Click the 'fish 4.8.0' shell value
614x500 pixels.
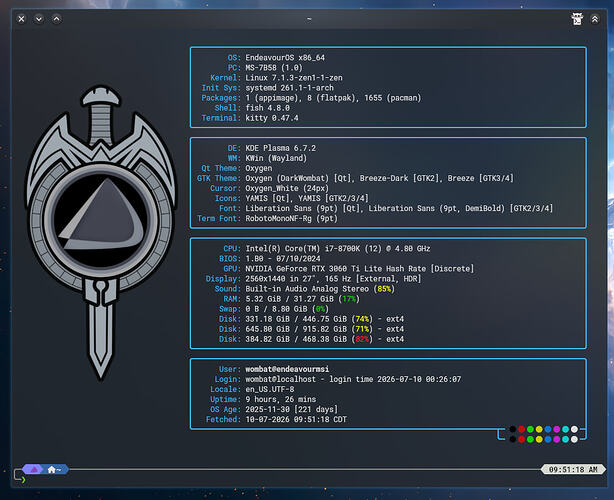267,108
